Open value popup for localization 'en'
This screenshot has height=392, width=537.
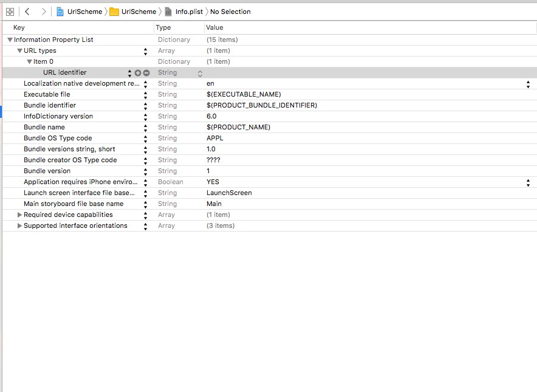[x=528, y=84]
